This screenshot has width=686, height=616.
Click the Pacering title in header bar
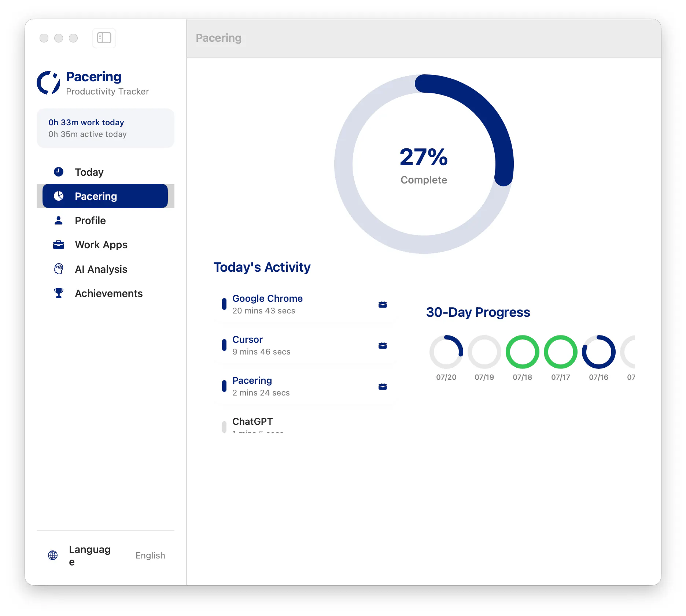point(219,38)
